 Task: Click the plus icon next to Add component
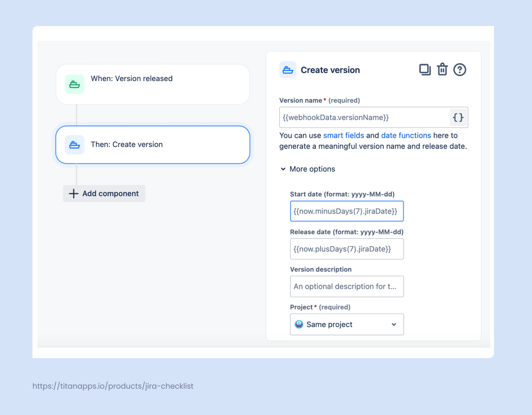click(x=73, y=193)
